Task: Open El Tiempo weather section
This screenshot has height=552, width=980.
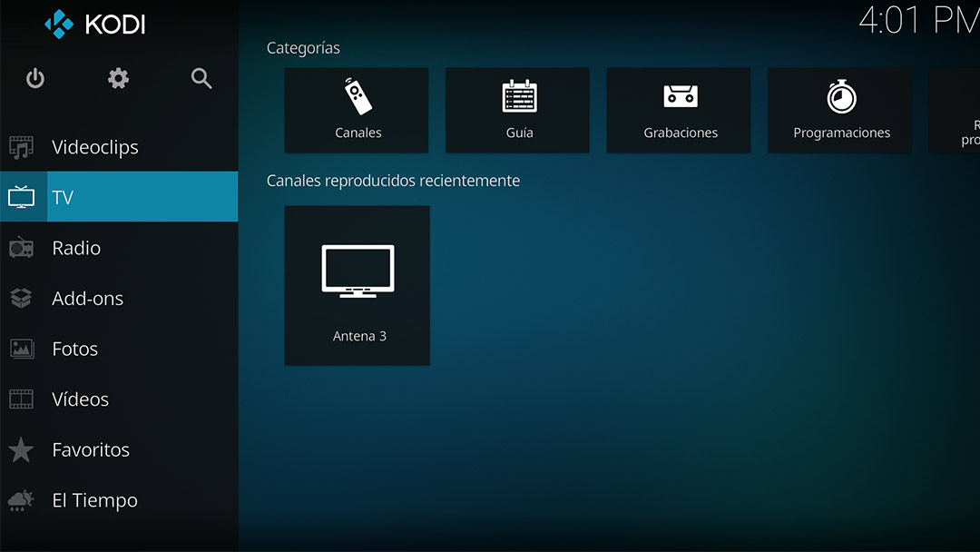Action: pyautogui.click(x=94, y=500)
